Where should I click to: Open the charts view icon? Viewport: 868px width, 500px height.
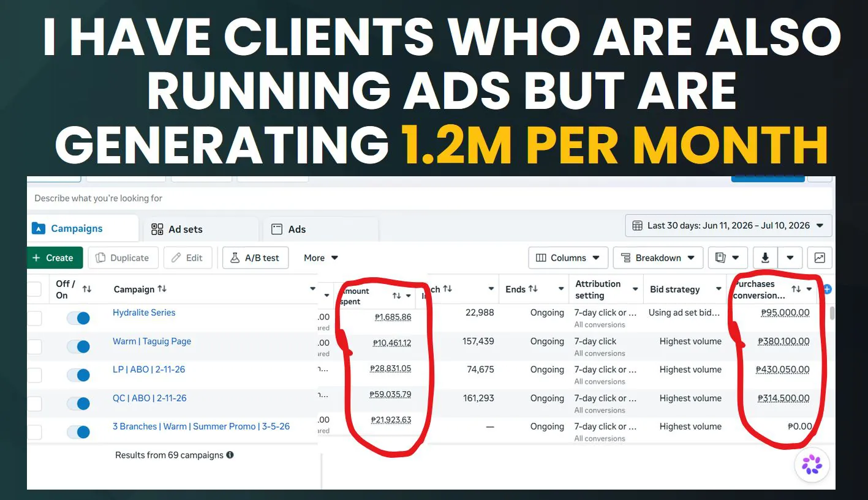click(x=820, y=258)
